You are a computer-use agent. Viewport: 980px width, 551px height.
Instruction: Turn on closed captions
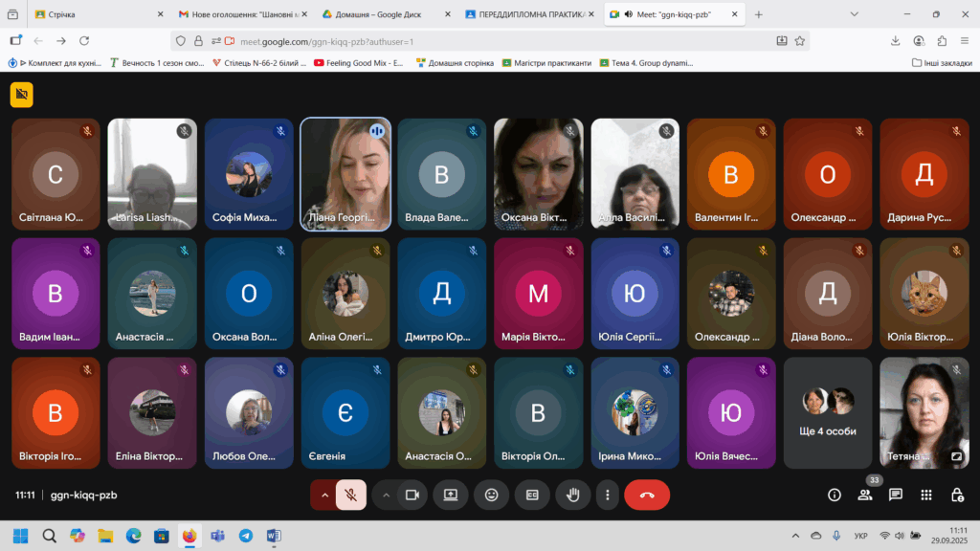point(532,495)
